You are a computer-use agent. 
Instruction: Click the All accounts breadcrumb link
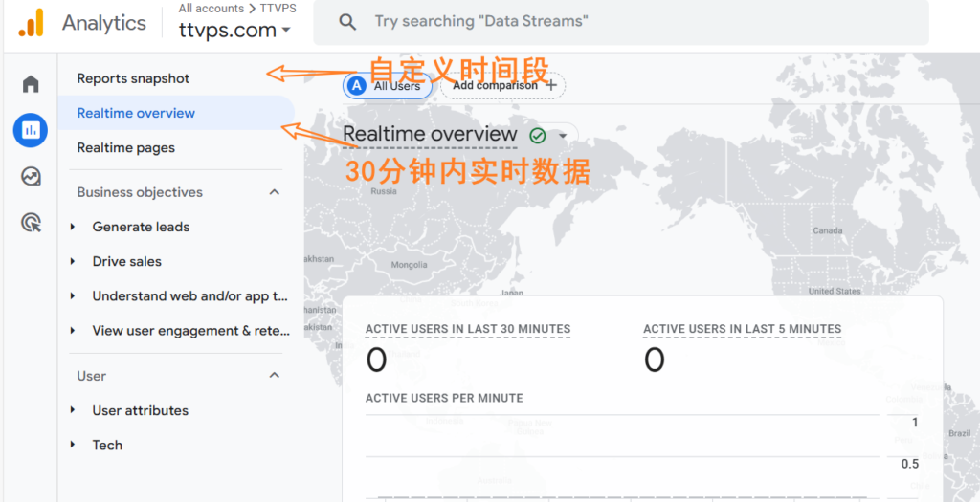coord(212,9)
